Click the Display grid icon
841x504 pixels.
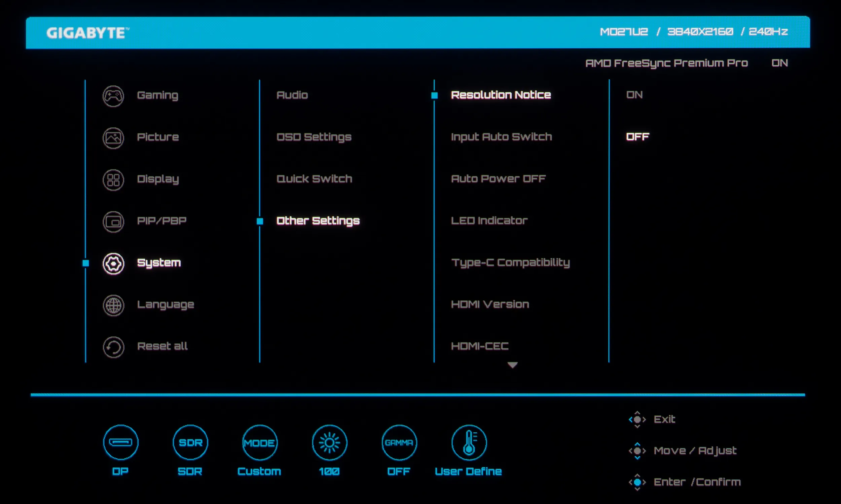[x=113, y=180]
